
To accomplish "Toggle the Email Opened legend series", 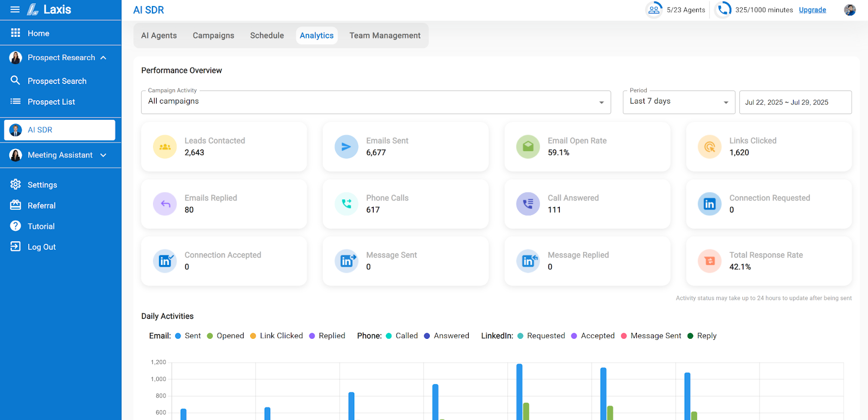I will coord(226,336).
